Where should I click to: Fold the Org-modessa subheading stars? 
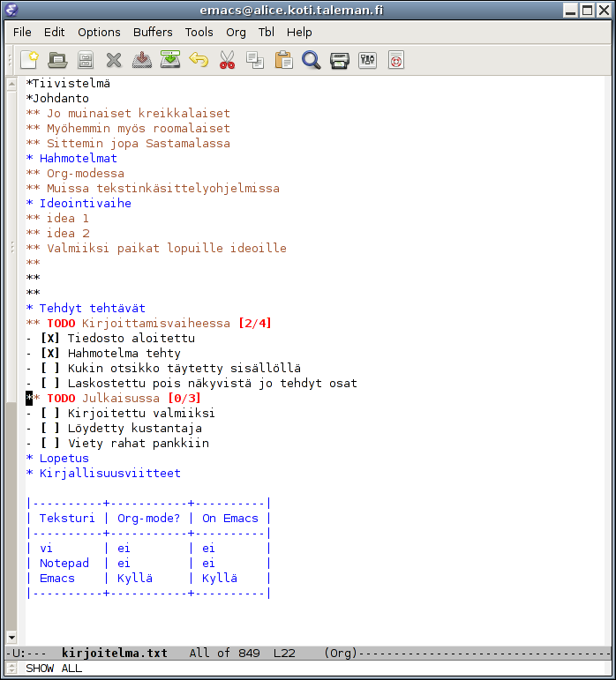point(33,173)
